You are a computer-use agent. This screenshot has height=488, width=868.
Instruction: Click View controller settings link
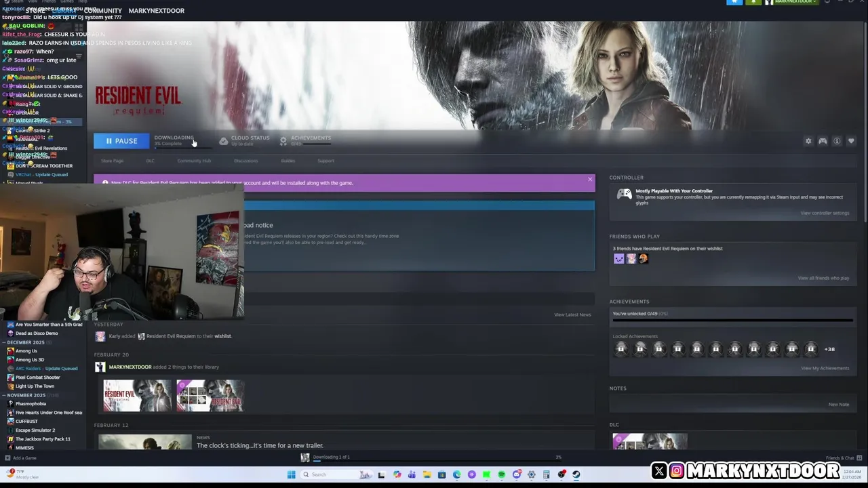[x=825, y=213]
